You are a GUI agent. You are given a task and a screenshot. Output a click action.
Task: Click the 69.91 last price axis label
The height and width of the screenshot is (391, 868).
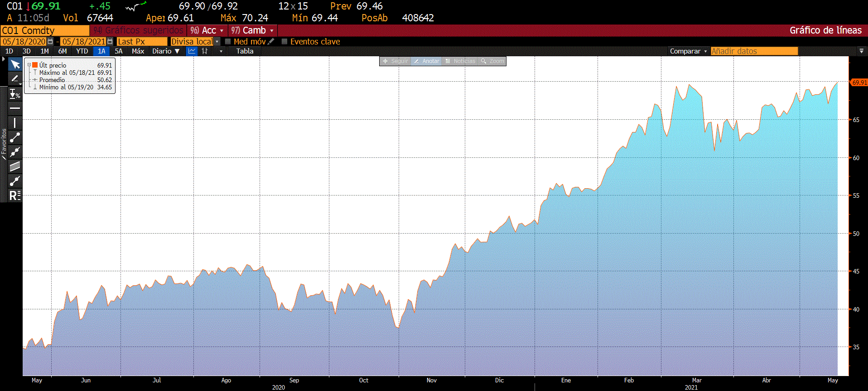(x=859, y=83)
